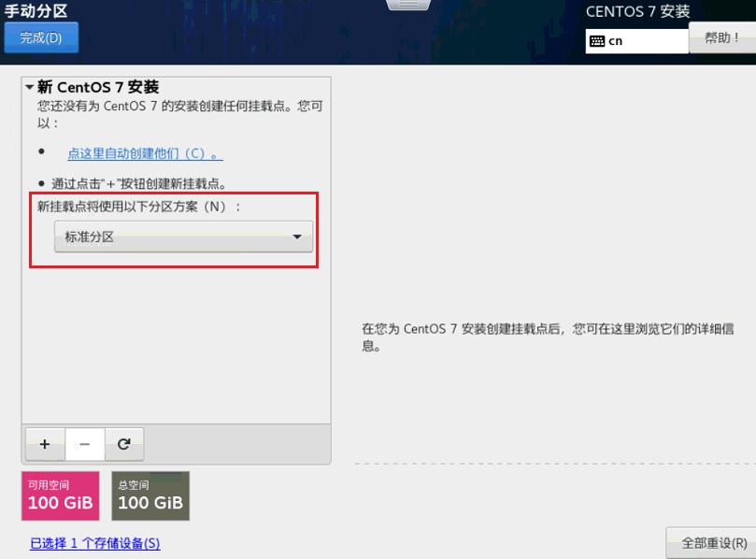Click the 总空间 100 GiB gray box

150,495
